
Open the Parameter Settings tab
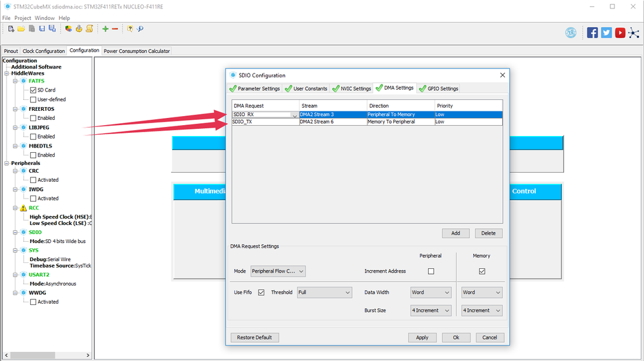pyautogui.click(x=255, y=88)
